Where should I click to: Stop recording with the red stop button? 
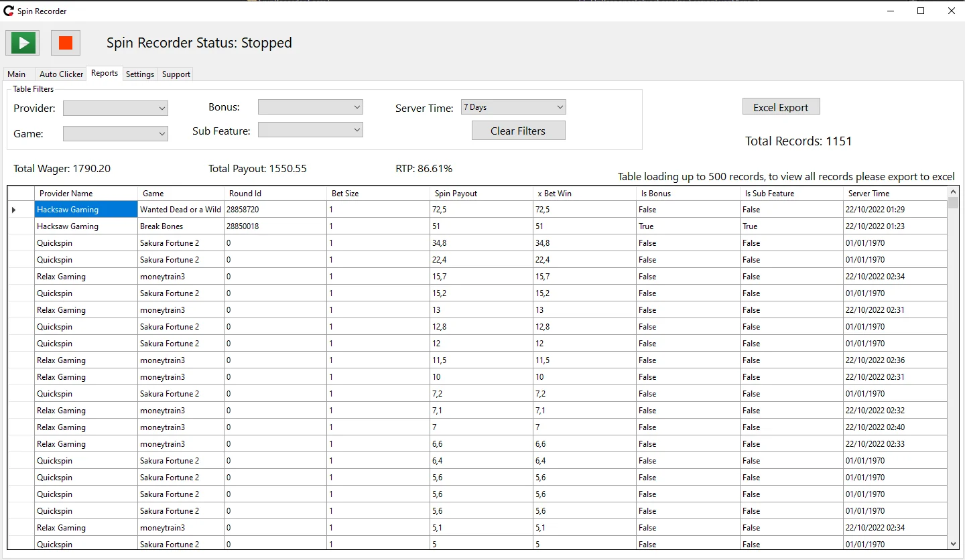click(x=66, y=43)
